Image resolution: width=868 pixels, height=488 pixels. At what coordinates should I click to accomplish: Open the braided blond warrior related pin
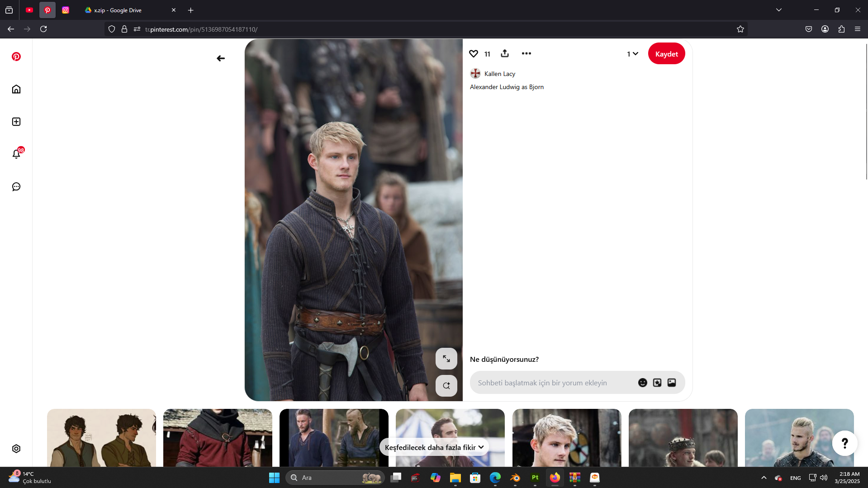click(799, 438)
